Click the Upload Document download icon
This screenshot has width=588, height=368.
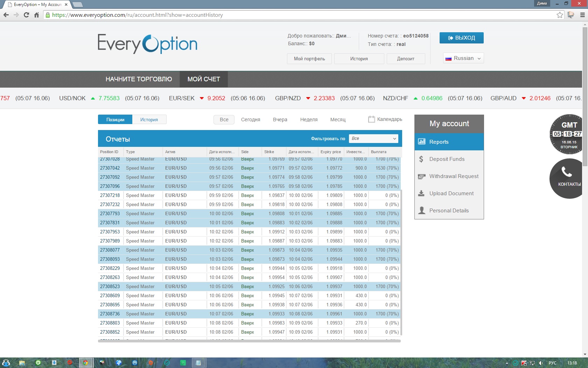[422, 193]
